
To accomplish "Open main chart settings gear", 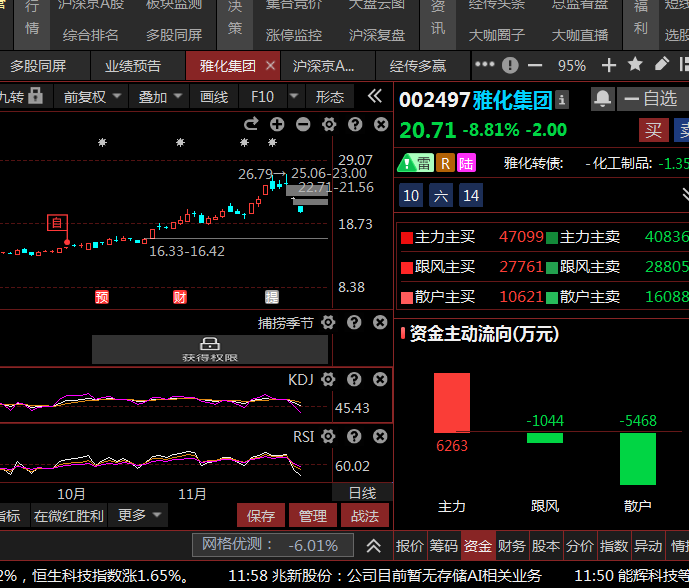I will [329, 124].
